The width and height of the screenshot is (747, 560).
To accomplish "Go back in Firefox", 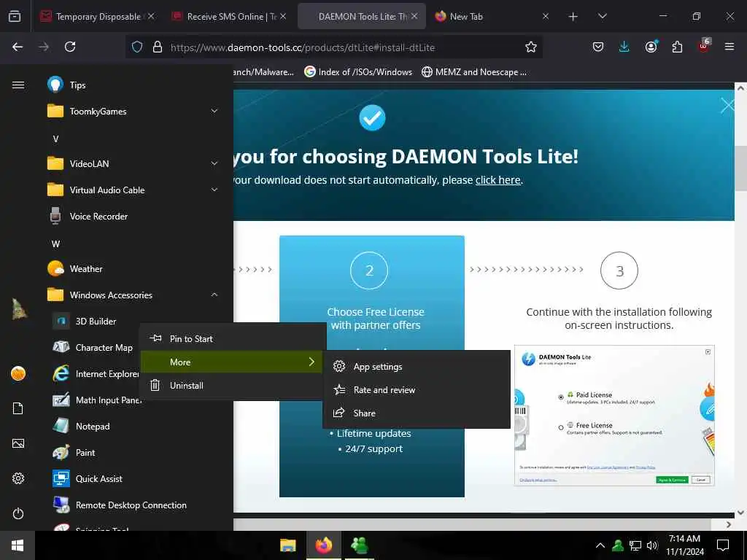I will tap(18, 47).
